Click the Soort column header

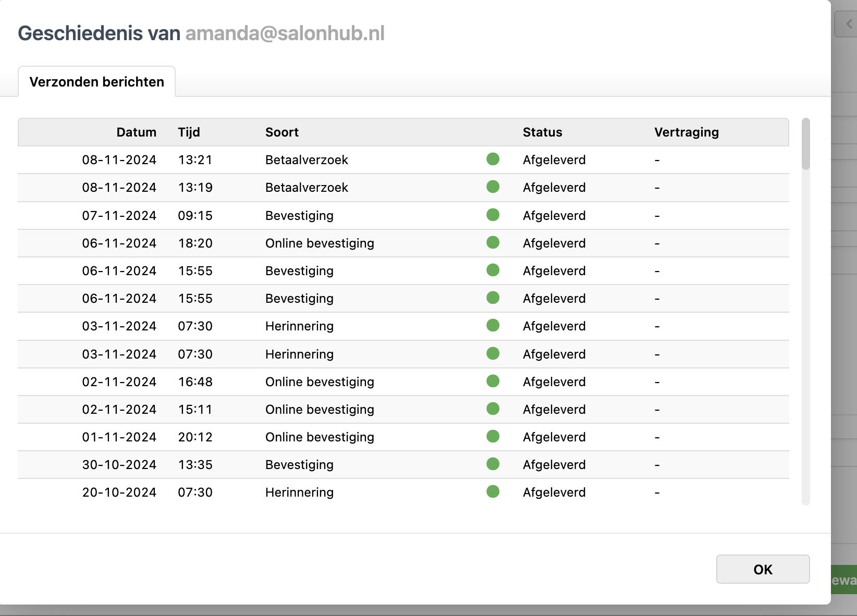282,132
